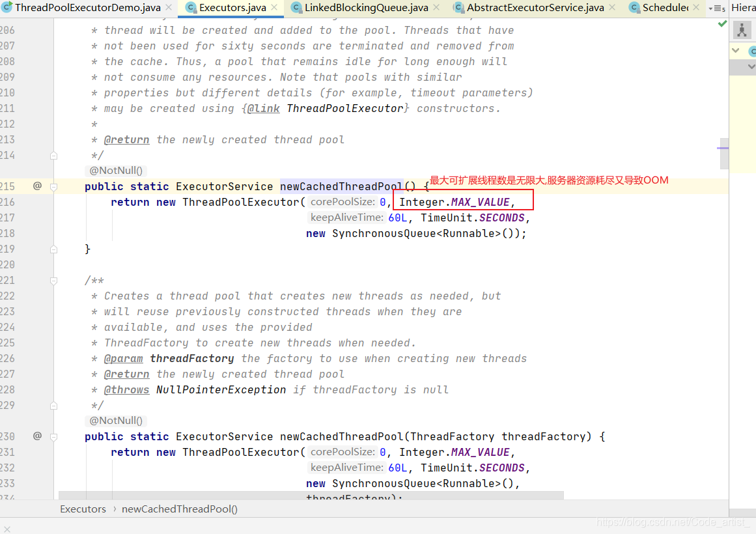Close the AbstractExecutorService.java tab
The width and height of the screenshot is (756, 534).
612,8
